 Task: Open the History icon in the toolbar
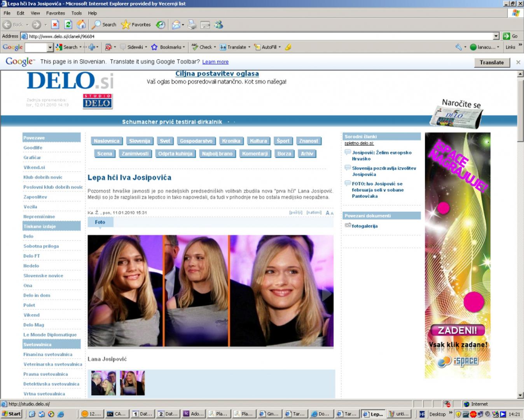tap(160, 25)
